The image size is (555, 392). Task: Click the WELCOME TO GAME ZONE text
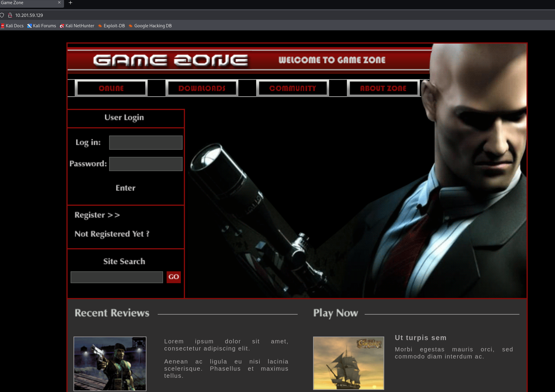[x=332, y=60]
